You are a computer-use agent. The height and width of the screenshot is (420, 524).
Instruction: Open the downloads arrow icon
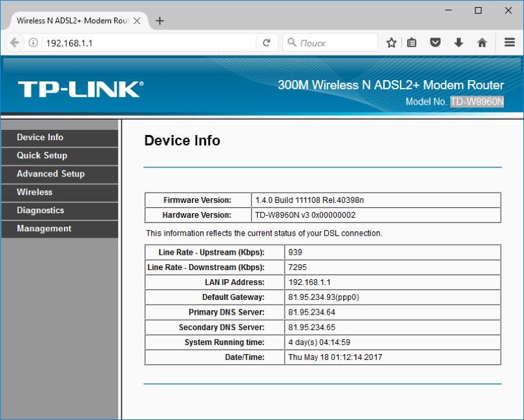click(459, 43)
